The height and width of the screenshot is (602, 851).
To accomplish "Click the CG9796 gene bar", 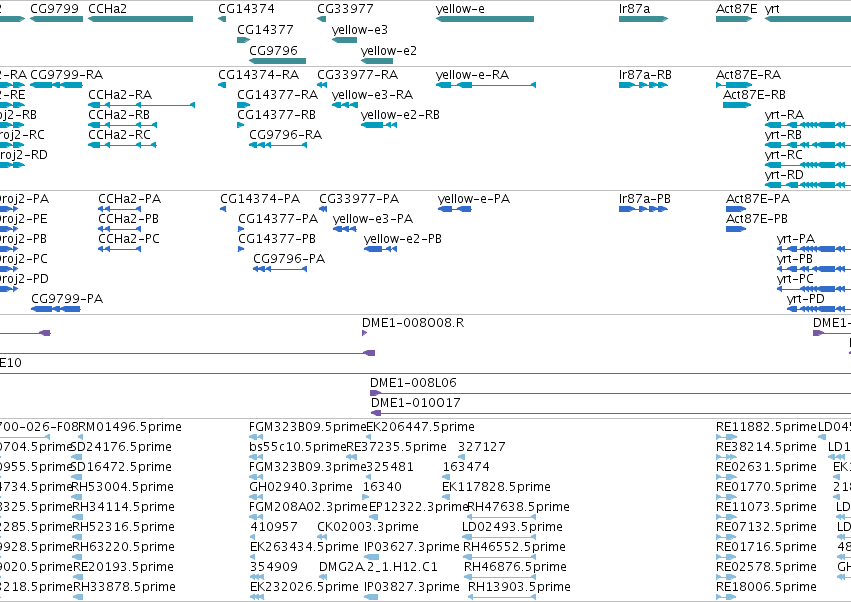I will pos(277,61).
